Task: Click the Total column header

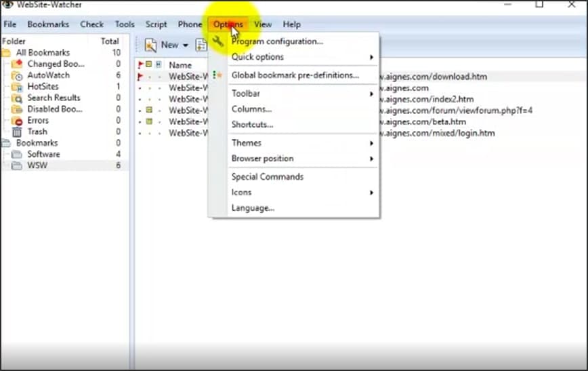Action: [110, 41]
